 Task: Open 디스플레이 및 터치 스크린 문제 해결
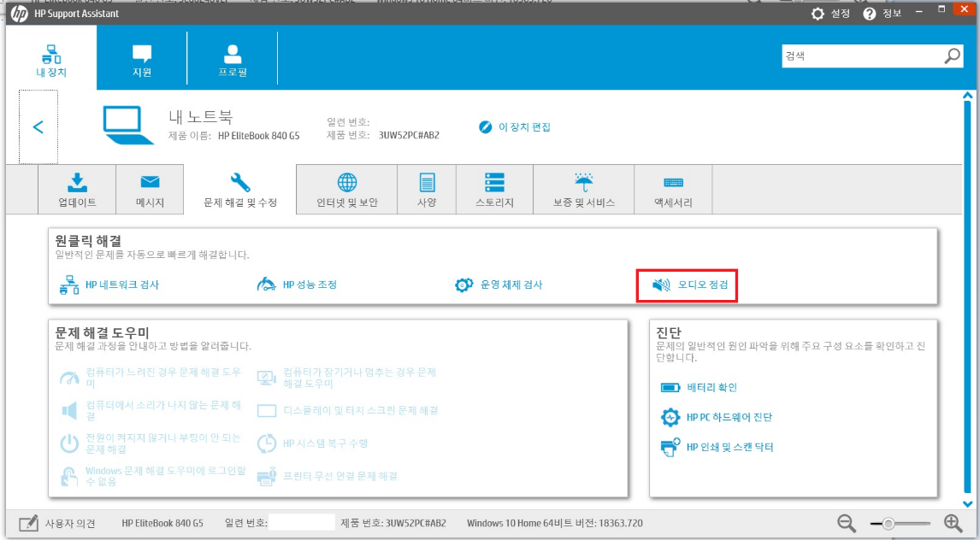click(361, 410)
